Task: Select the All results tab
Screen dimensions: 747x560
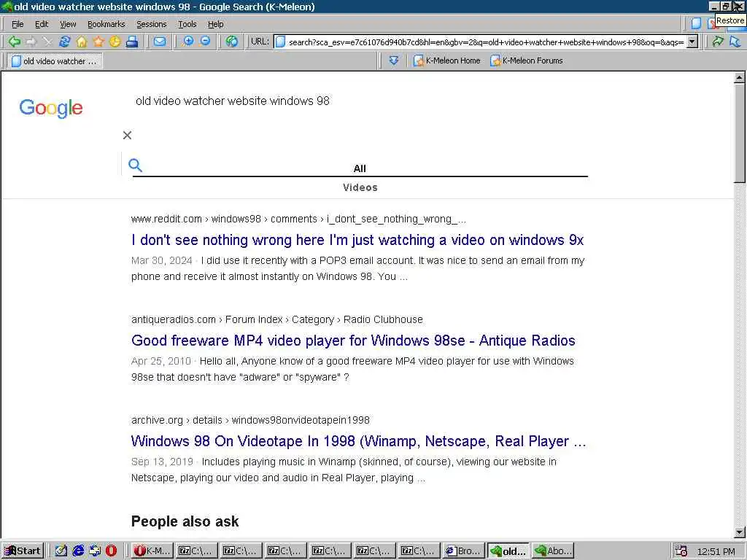Action: (360, 168)
